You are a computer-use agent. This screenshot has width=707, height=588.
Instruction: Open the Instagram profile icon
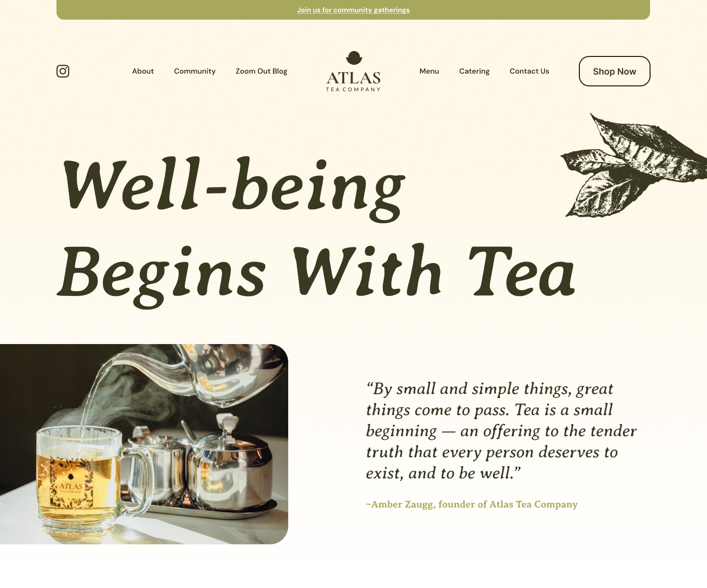[63, 71]
